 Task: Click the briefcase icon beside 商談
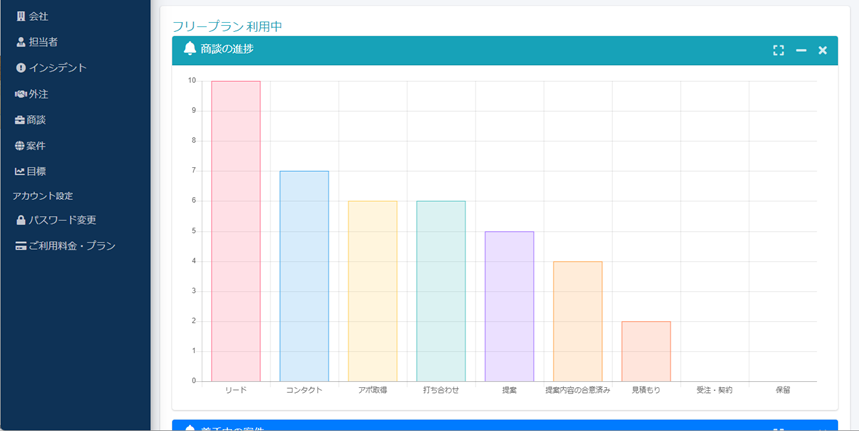[21, 120]
